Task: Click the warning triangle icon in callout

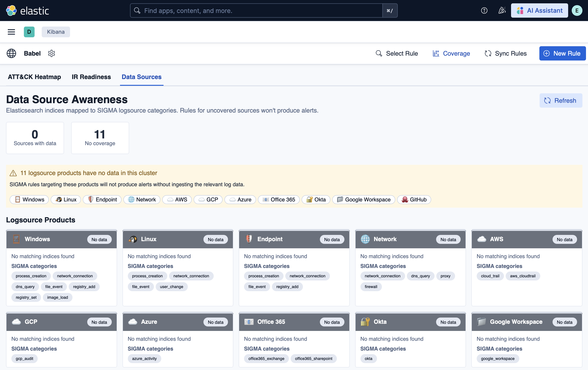Action: [13, 173]
